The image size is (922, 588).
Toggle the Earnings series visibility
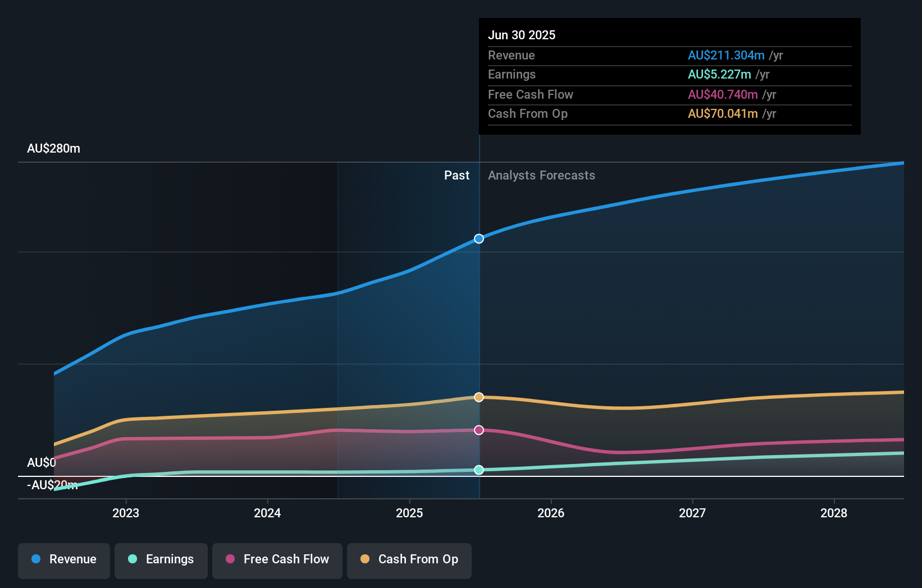pyautogui.click(x=161, y=559)
